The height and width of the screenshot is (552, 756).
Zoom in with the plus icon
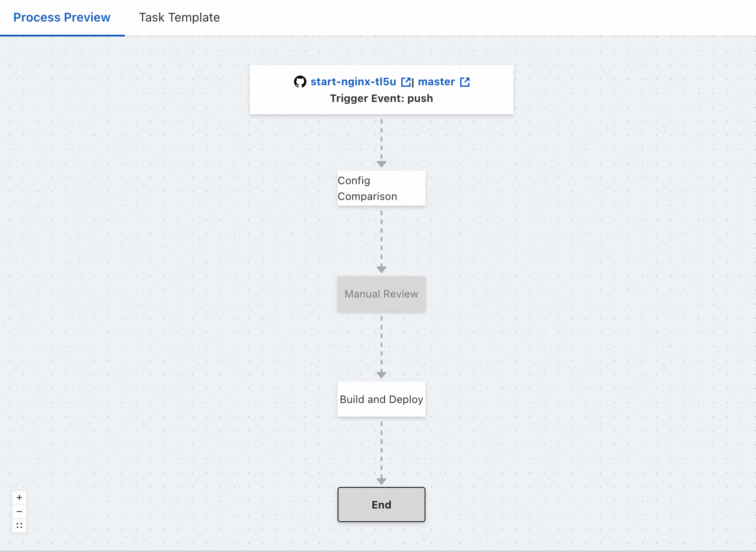pos(19,498)
